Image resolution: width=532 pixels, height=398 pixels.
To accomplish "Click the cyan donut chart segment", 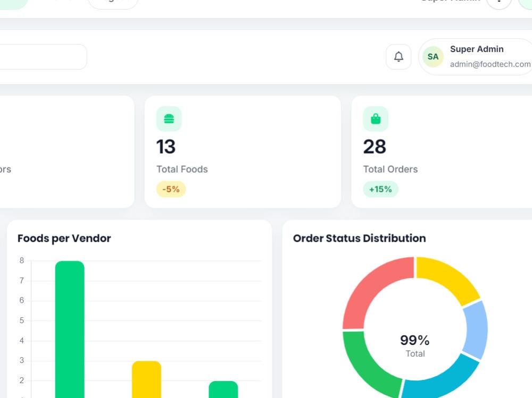I will [443, 381].
